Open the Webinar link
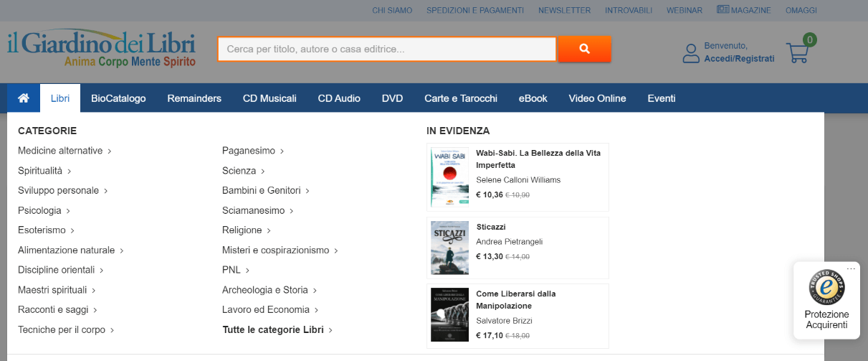Screen dimensions: 868x361 pyautogui.click(x=685, y=10)
